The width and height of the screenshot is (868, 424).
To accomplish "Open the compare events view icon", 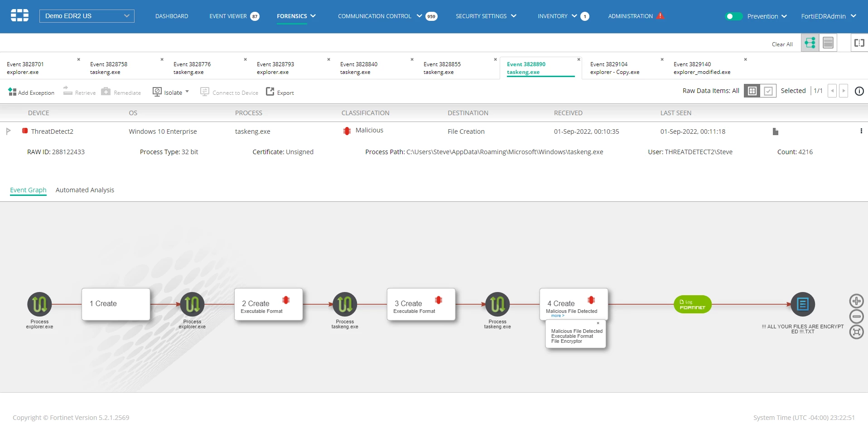I will click(x=859, y=43).
